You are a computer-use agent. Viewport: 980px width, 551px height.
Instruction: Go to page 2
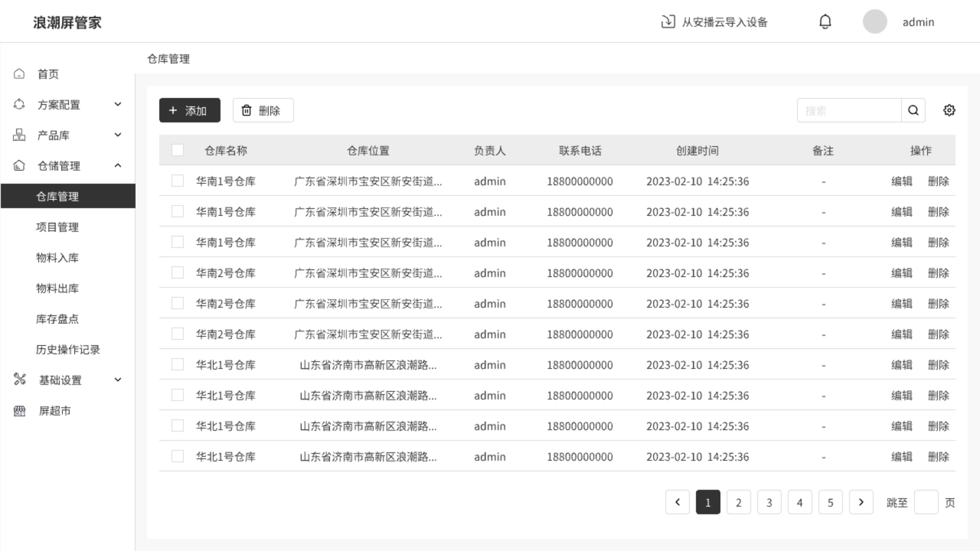click(x=739, y=502)
